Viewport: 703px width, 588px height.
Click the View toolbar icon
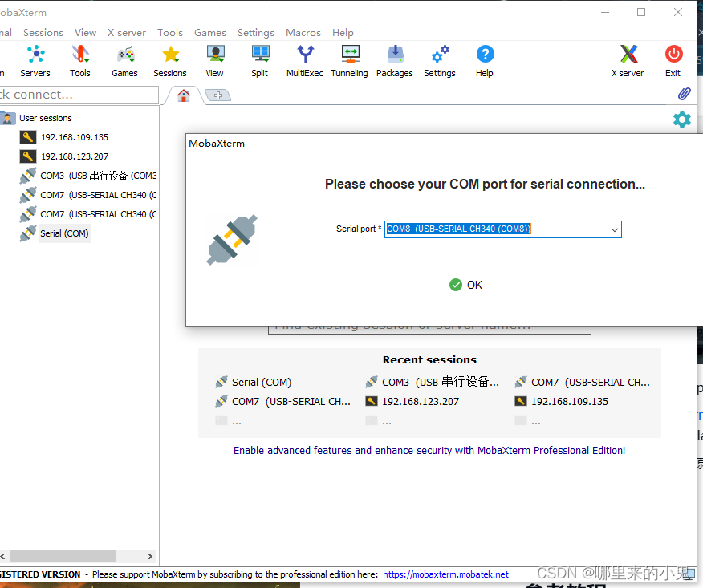coord(215,61)
